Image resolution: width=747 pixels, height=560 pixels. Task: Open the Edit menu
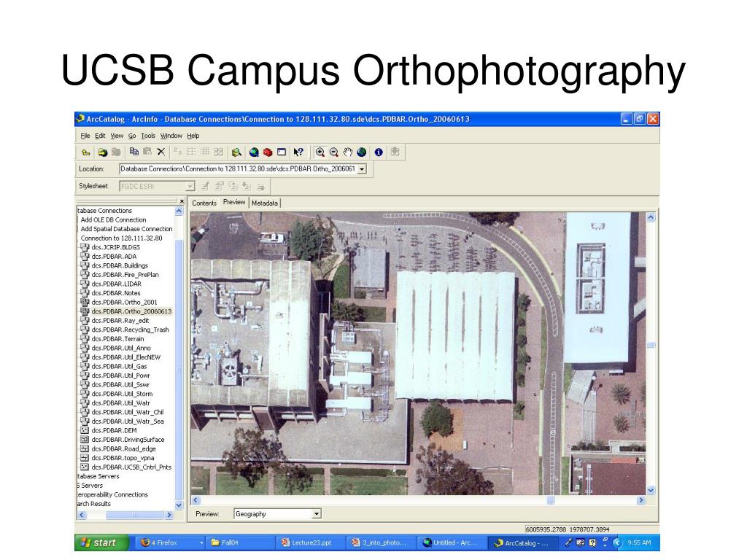100,136
